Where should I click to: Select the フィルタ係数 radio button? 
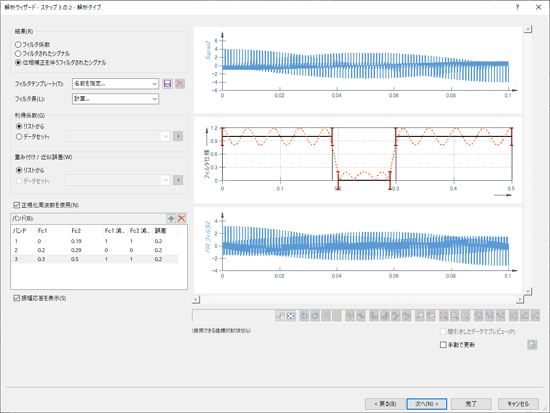18,45
